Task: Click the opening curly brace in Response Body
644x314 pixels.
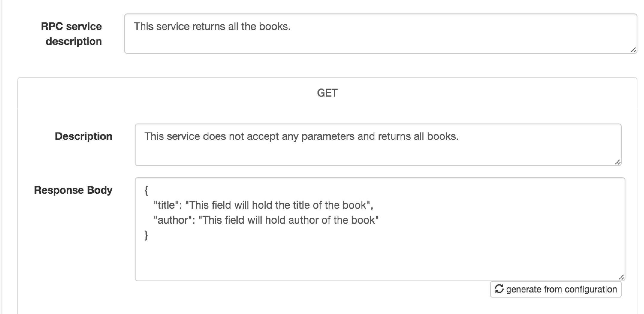Action: (x=146, y=190)
